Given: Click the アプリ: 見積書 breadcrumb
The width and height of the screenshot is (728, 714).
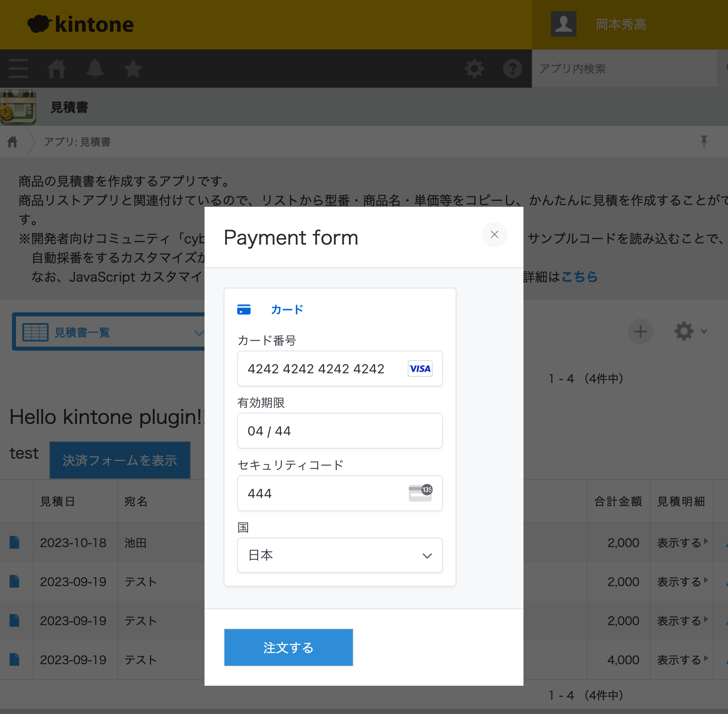Looking at the screenshot, I should click(x=77, y=142).
